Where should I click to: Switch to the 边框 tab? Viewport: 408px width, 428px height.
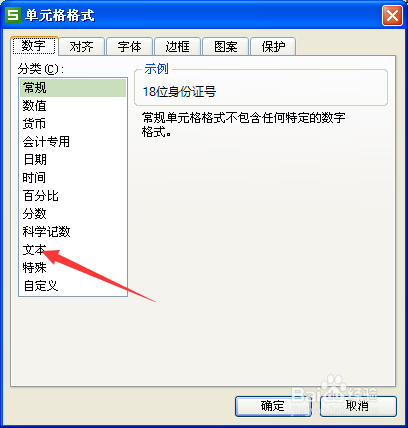(177, 47)
